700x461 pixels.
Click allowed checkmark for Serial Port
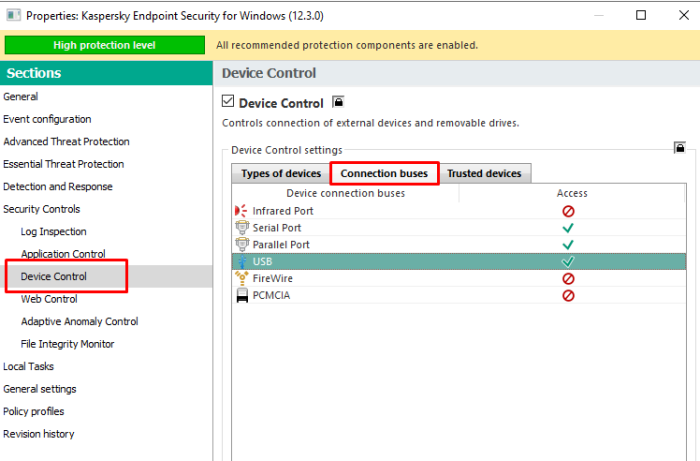point(568,228)
